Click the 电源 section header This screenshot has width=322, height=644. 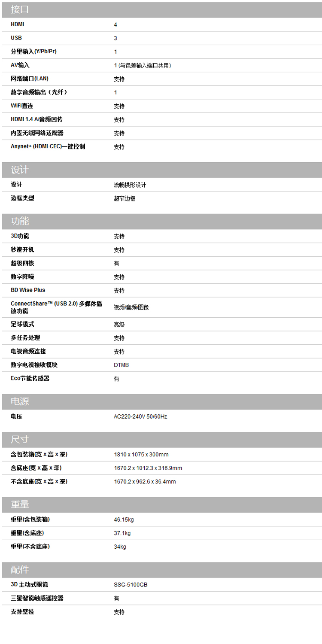pyautogui.click(x=20, y=402)
